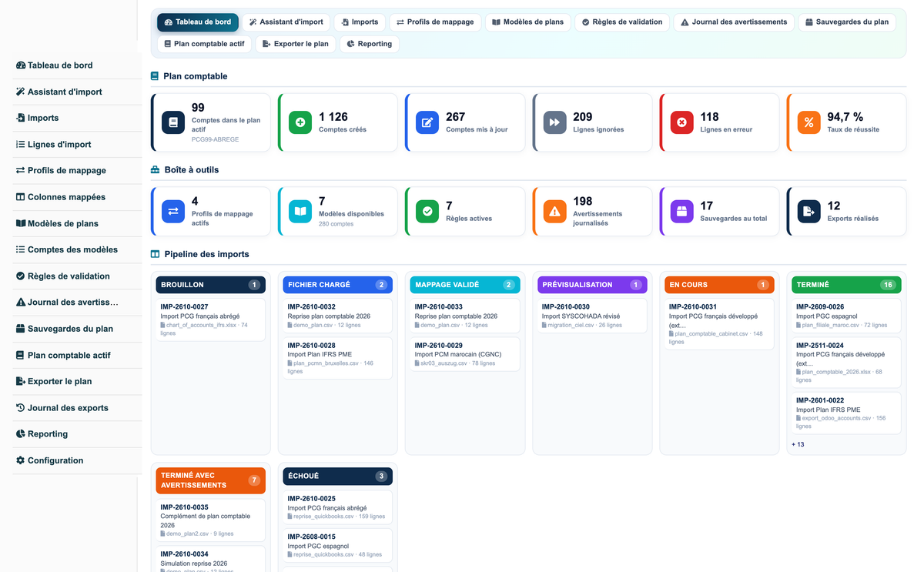Click the export icon for Exports réalisés
Image resolution: width=924 pixels, height=572 pixels.
808,211
